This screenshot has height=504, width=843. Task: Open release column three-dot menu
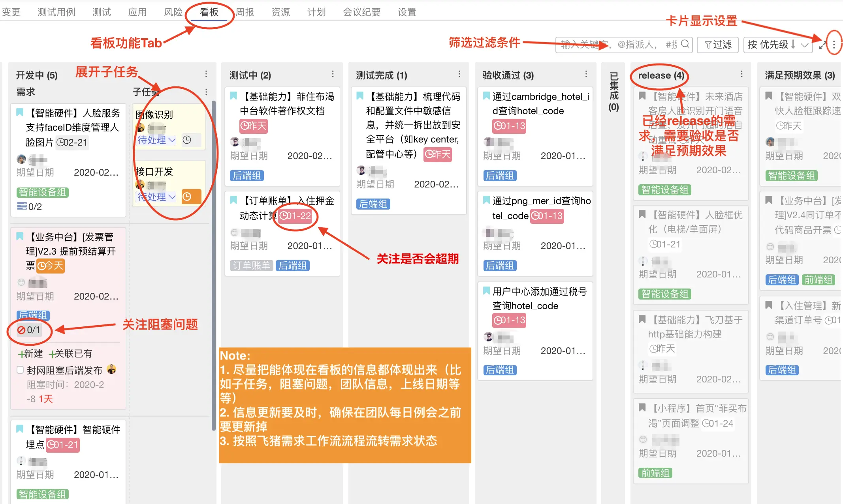(741, 74)
